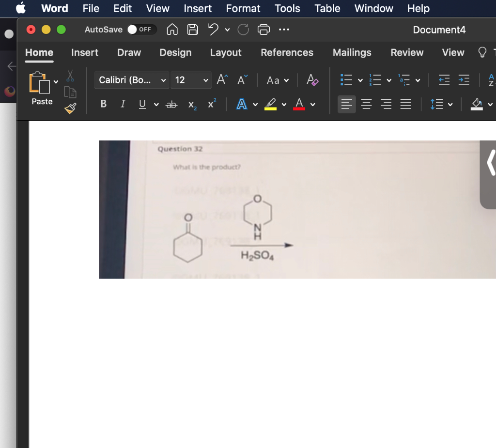Open the Clear Formatting tool
Screen dimensions: 496x448
(x=312, y=80)
